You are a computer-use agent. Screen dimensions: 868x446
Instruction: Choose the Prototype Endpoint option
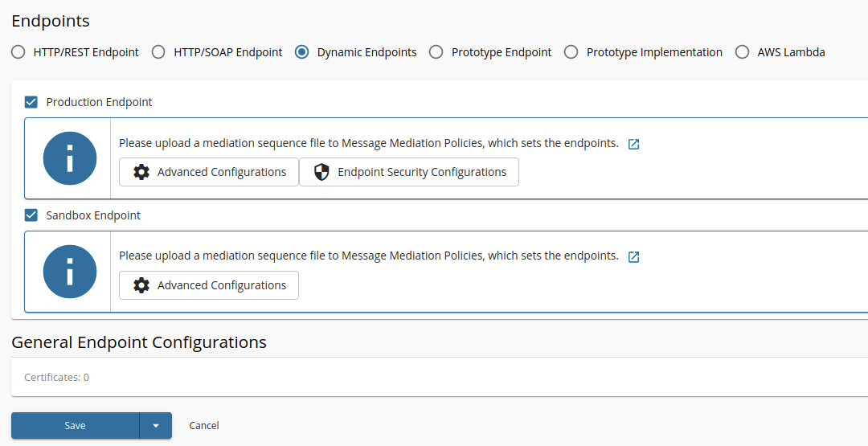[x=436, y=52]
